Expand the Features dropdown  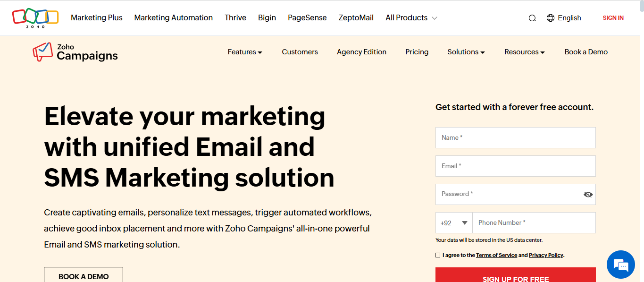[245, 52]
